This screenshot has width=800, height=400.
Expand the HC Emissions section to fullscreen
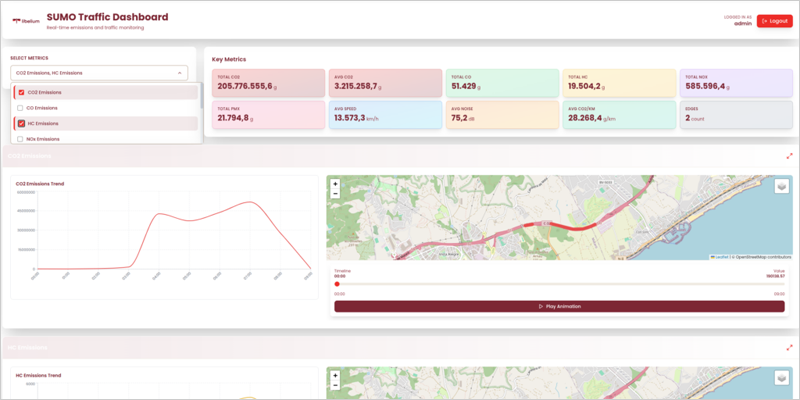789,347
